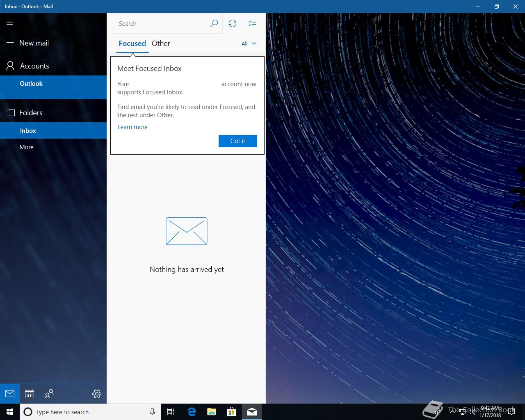Switch to Calendar app icon

click(30, 394)
